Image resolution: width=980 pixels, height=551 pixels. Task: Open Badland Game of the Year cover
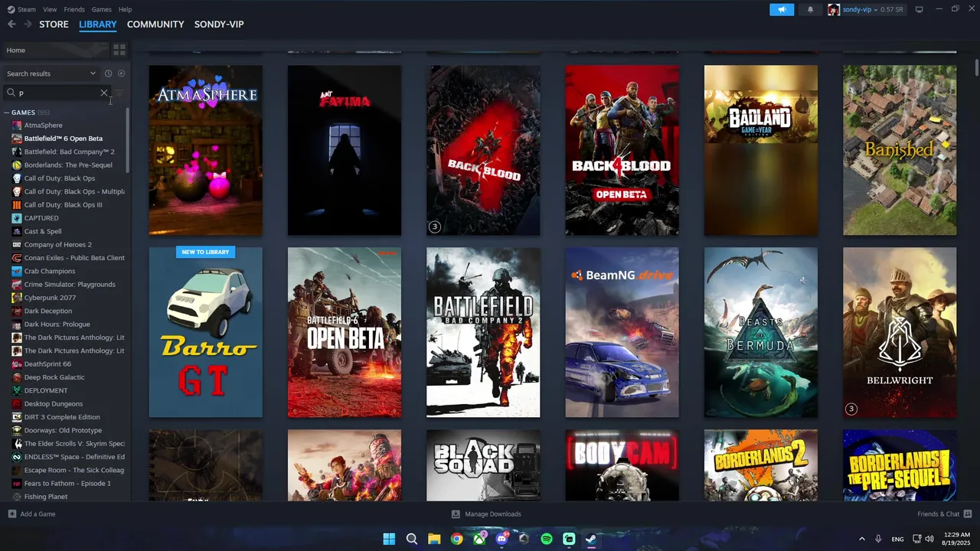761,150
